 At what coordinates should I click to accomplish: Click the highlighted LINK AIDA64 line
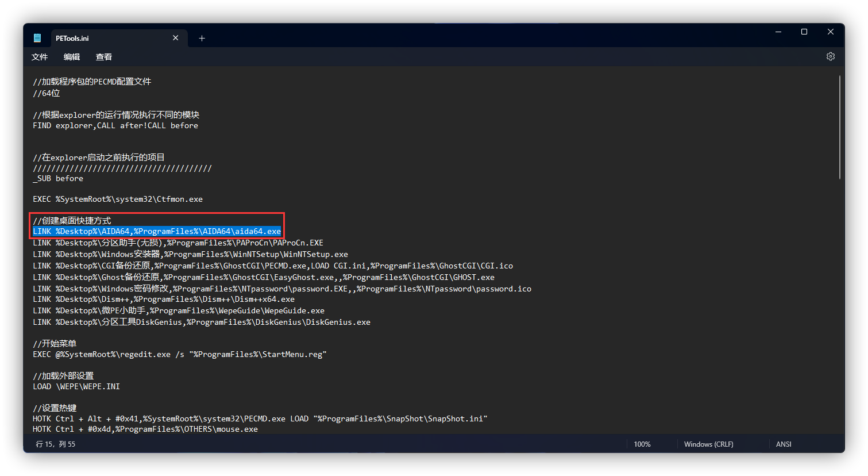pyautogui.click(x=157, y=231)
